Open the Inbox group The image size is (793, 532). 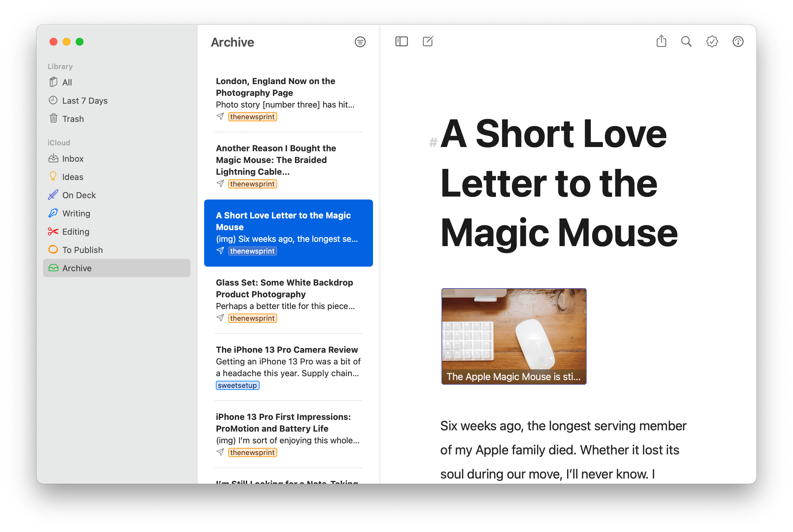pos(117,158)
